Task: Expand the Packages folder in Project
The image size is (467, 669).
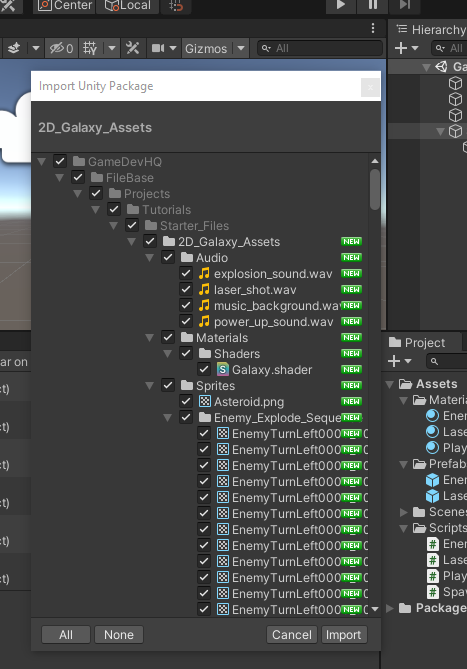Action: click(x=389, y=608)
